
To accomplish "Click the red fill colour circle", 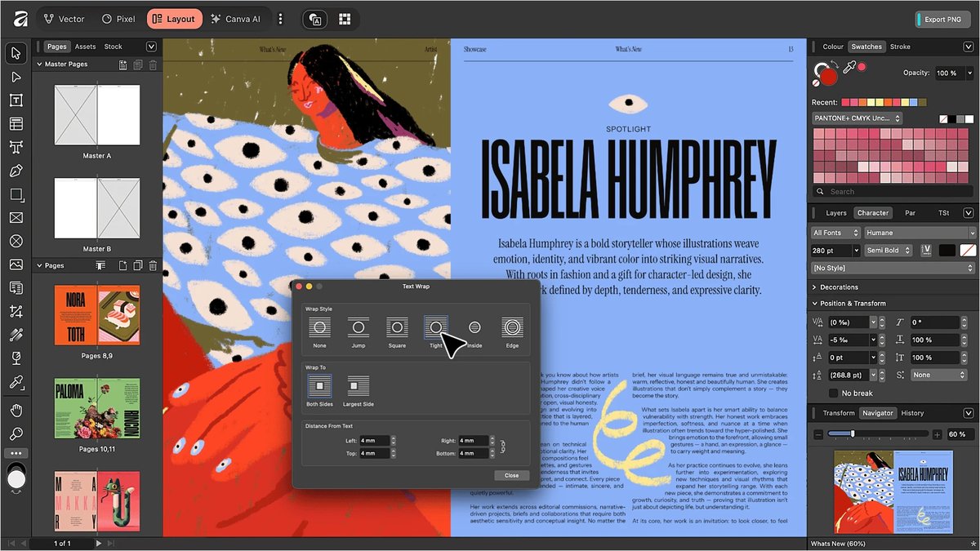I will click(x=830, y=78).
